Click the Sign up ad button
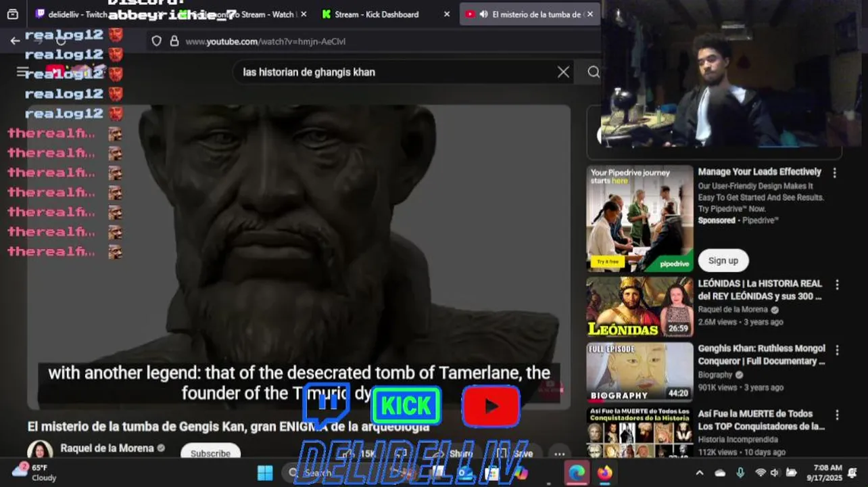Image resolution: width=868 pixels, height=487 pixels. (723, 260)
